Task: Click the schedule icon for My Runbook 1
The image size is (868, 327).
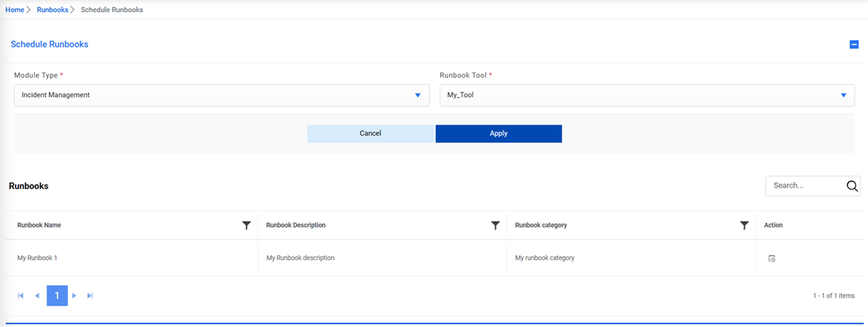Action: click(x=771, y=258)
